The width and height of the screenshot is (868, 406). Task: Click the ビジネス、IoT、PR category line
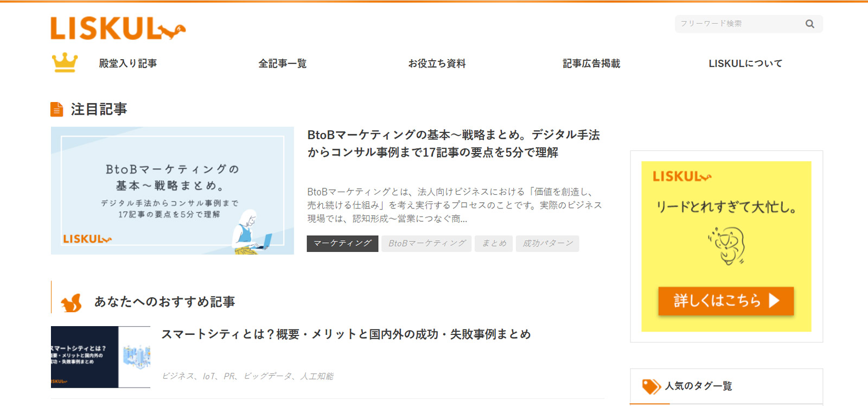click(x=247, y=376)
